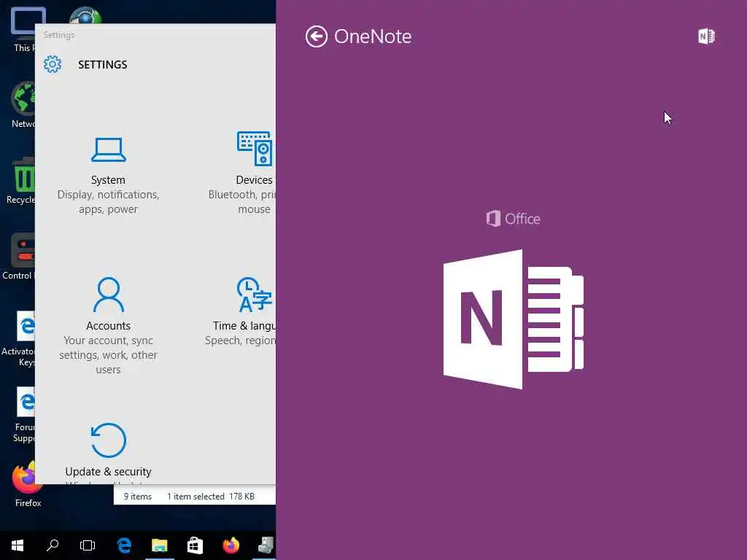This screenshot has height=560, width=747.
Task: Select Forum Support desktop shortcut
Action: [24, 415]
